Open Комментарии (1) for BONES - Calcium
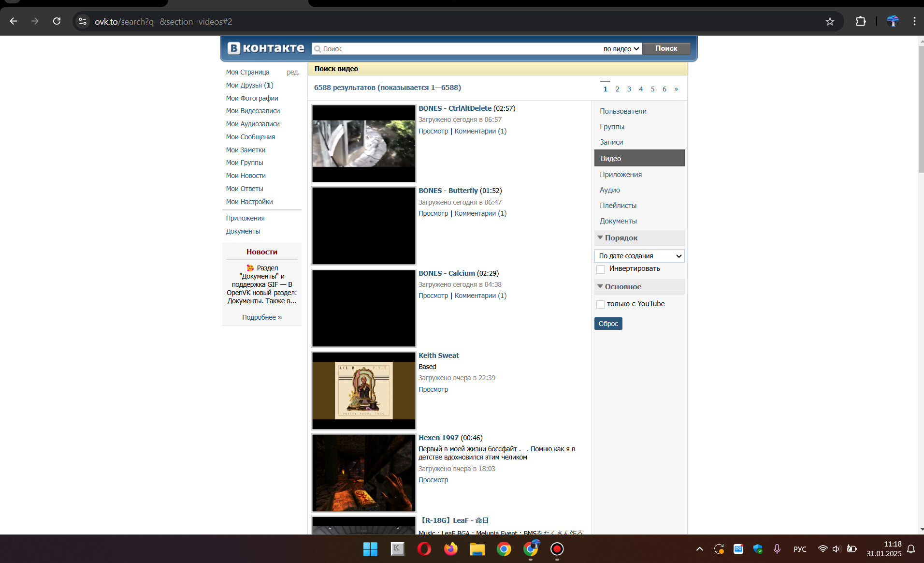 (x=480, y=296)
